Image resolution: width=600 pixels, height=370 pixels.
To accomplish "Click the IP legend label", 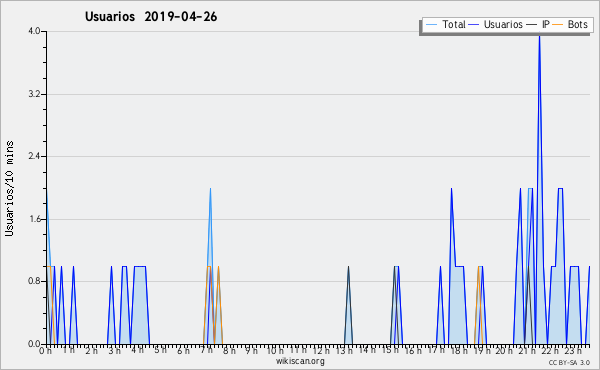I will pos(546,24).
